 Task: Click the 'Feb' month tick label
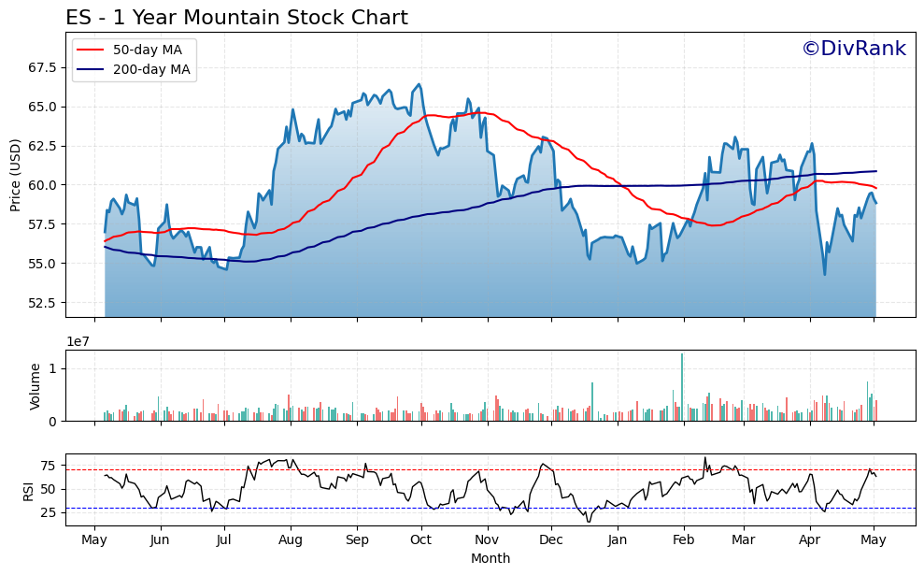[684, 540]
